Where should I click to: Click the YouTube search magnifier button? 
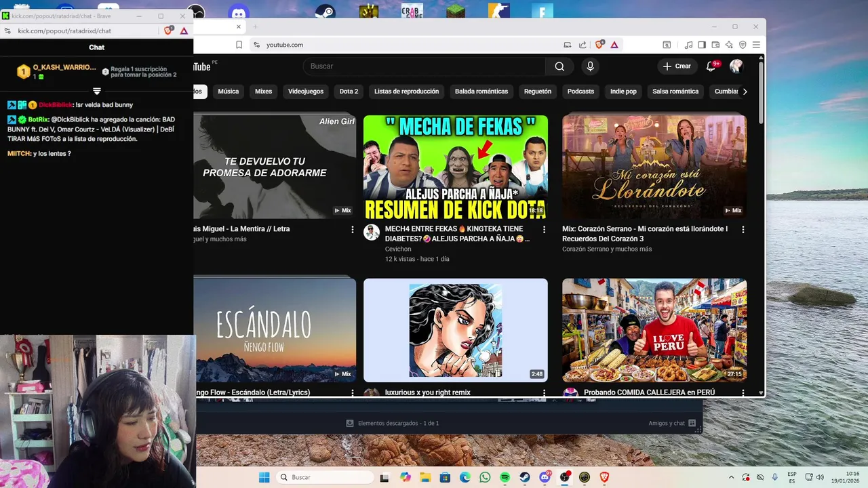(x=559, y=66)
